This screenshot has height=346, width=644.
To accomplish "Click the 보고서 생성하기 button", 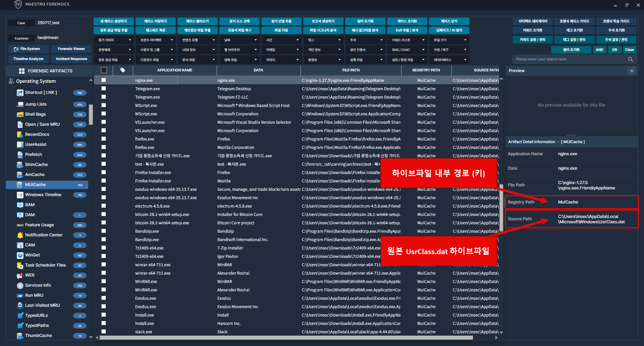I will coord(323,21).
